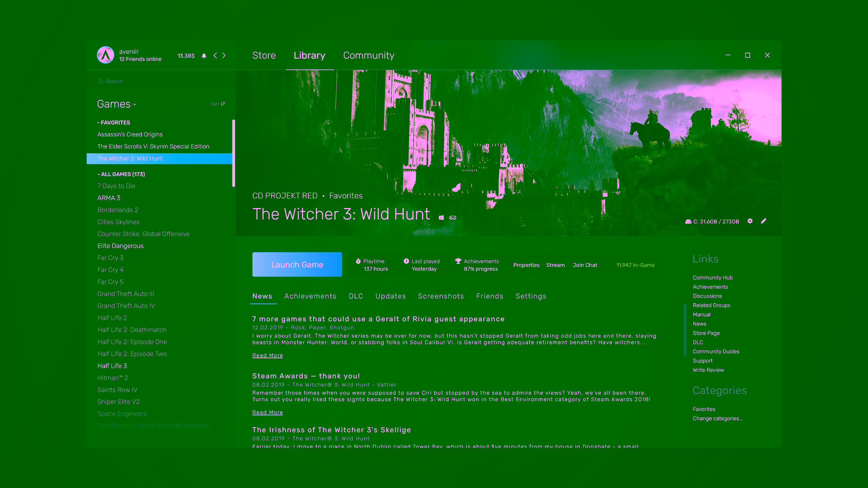Click the Sort order icon
Viewport: 868px width, 488px height.
point(223,104)
